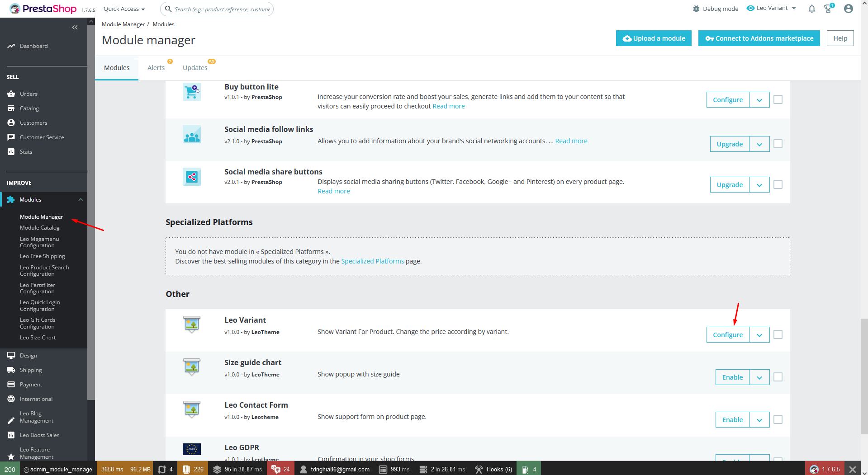This screenshot has height=475, width=868.
Task: Click Module Manager breadcrumb link
Action: [123, 24]
